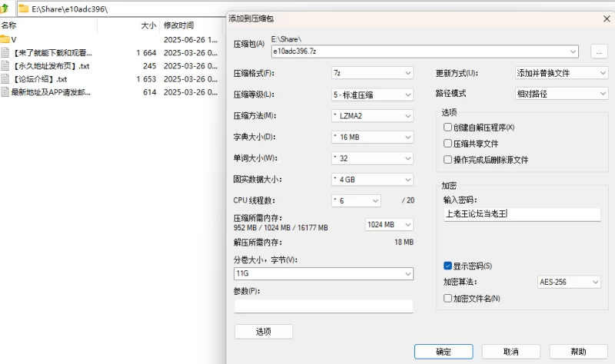Click size value 1 653
The height and width of the screenshot is (364, 615).
point(146,79)
